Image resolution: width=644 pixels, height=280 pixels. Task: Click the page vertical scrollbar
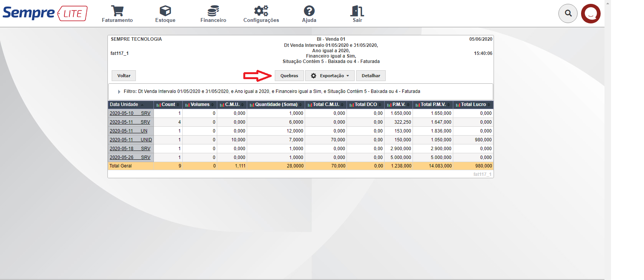[x=608, y=140]
